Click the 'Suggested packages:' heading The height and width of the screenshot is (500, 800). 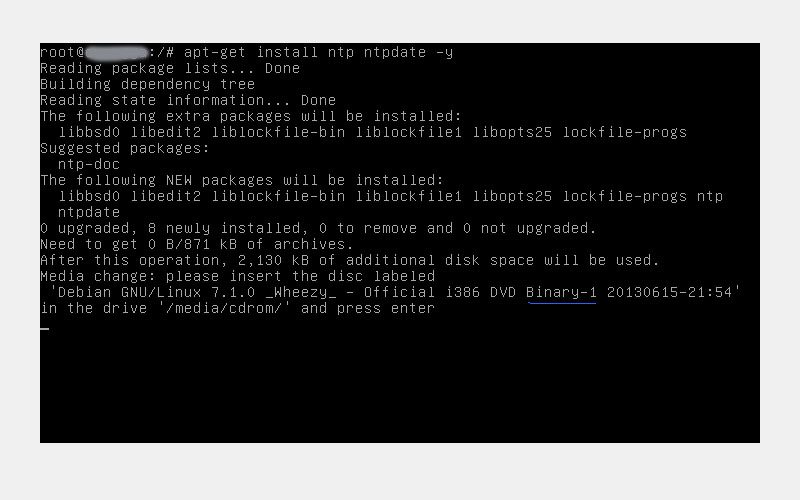[125, 148]
